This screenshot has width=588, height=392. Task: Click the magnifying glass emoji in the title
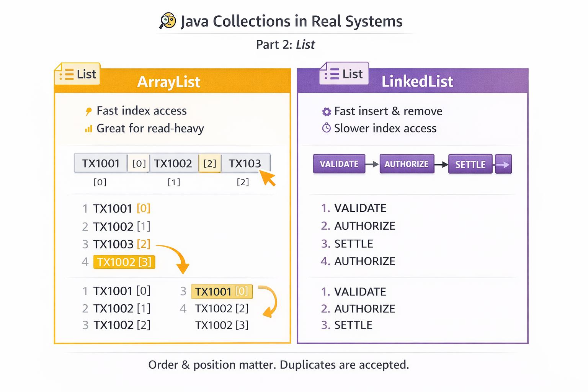click(x=167, y=21)
